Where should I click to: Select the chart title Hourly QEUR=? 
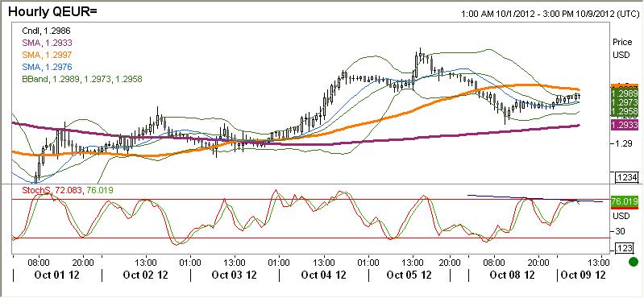tap(52, 11)
